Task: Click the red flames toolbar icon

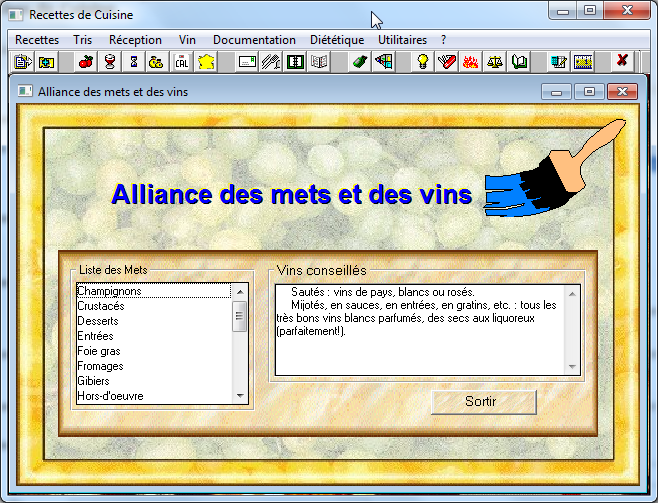Action: [x=470, y=62]
